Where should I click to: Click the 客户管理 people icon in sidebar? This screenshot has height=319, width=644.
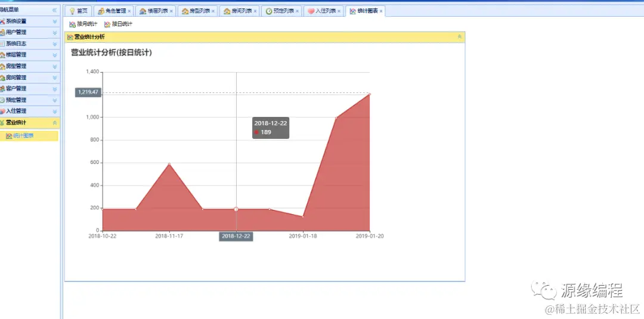(2, 89)
